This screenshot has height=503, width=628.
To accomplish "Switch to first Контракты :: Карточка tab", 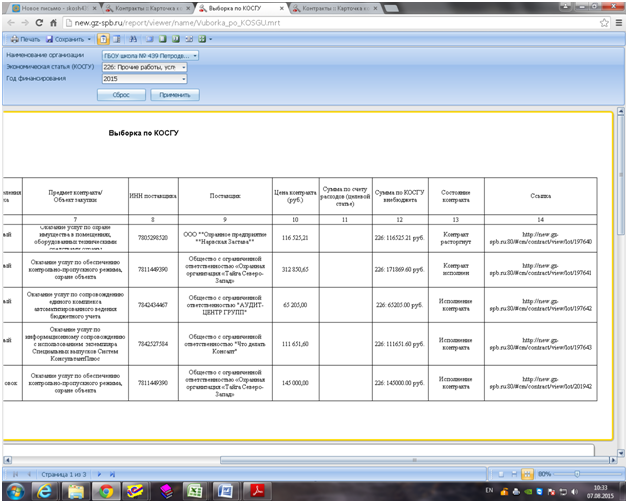I will click(x=147, y=8).
